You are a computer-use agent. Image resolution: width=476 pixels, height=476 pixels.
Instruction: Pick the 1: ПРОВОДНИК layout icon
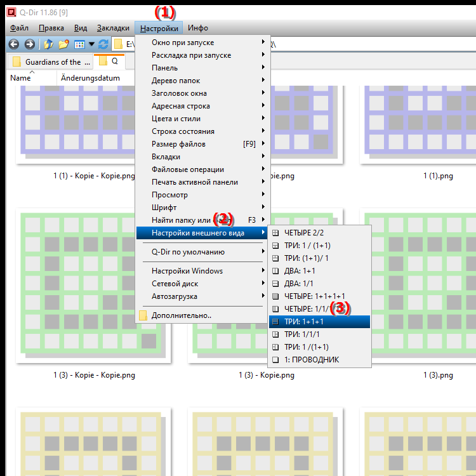click(275, 360)
